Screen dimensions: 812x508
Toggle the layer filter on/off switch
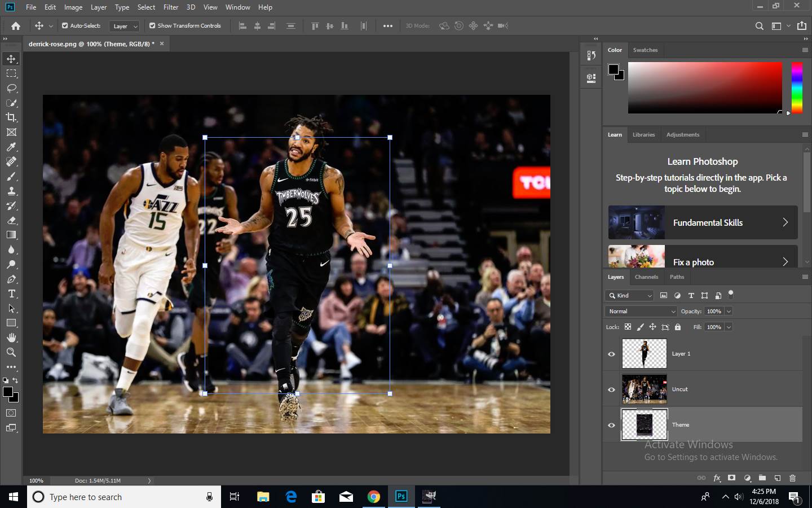tap(731, 294)
